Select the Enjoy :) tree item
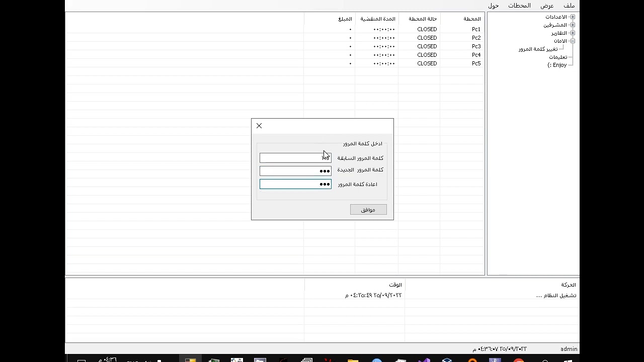644x362 pixels. (x=557, y=65)
